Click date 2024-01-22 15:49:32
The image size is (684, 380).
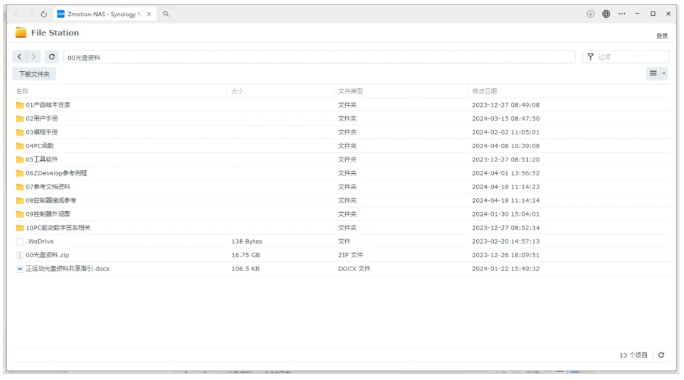(506, 269)
